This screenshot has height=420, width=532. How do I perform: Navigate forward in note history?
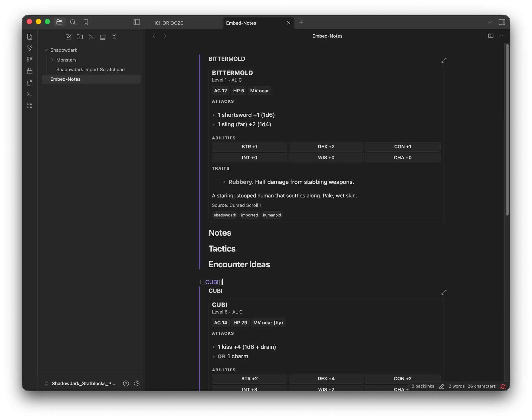coord(164,36)
